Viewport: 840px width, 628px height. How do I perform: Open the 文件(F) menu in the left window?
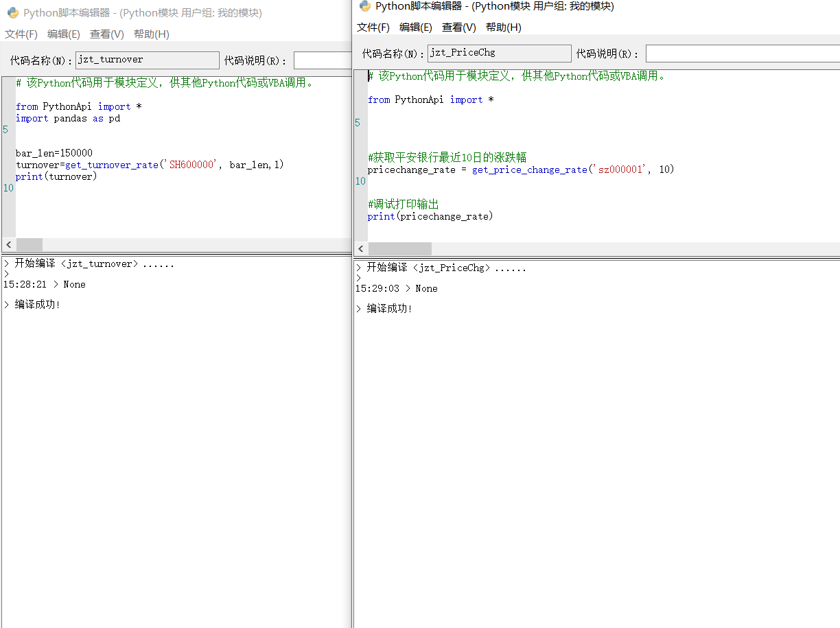click(21, 34)
